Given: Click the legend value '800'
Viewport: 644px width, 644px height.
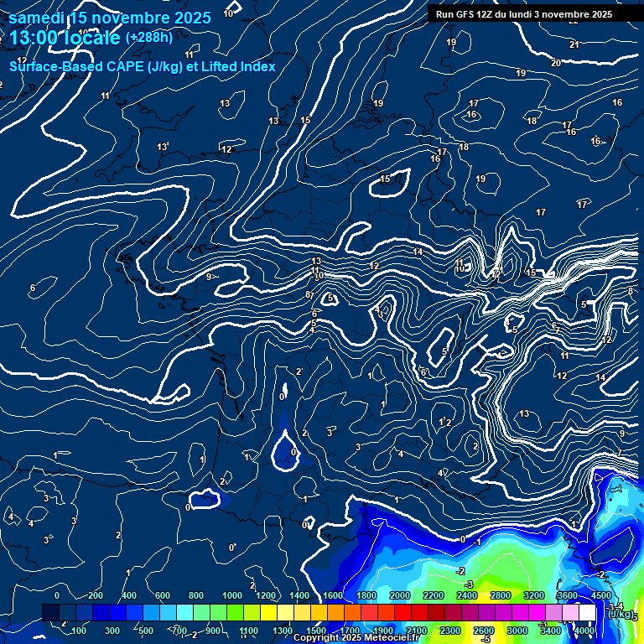Looking at the screenshot, I should (x=196, y=595).
